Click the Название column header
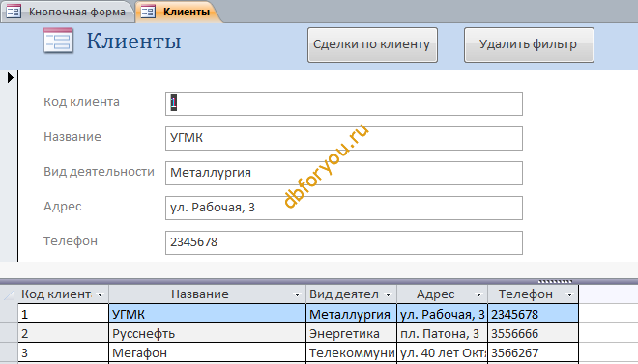The width and height of the screenshot is (638, 364). [x=207, y=294]
